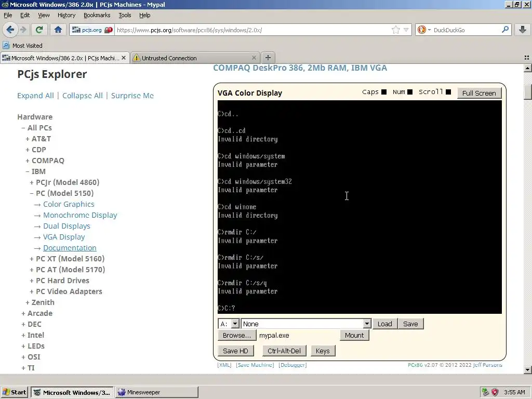This screenshot has height=399, width=532.
Task: Click the Most Visited bookmarks icon
Action: click(6, 46)
